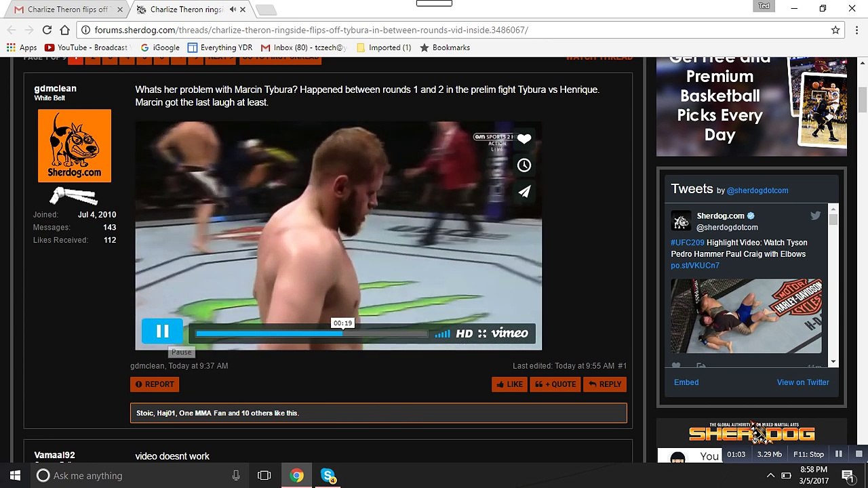
Task: Reply to the first post
Action: click(x=605, y=384)
